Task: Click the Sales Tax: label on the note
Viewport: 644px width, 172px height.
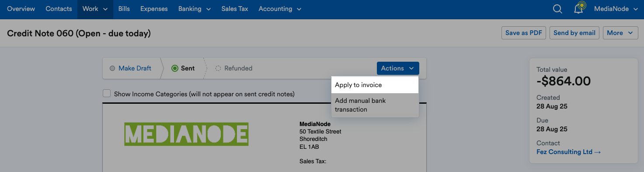Action: click(x=313, y=161)
